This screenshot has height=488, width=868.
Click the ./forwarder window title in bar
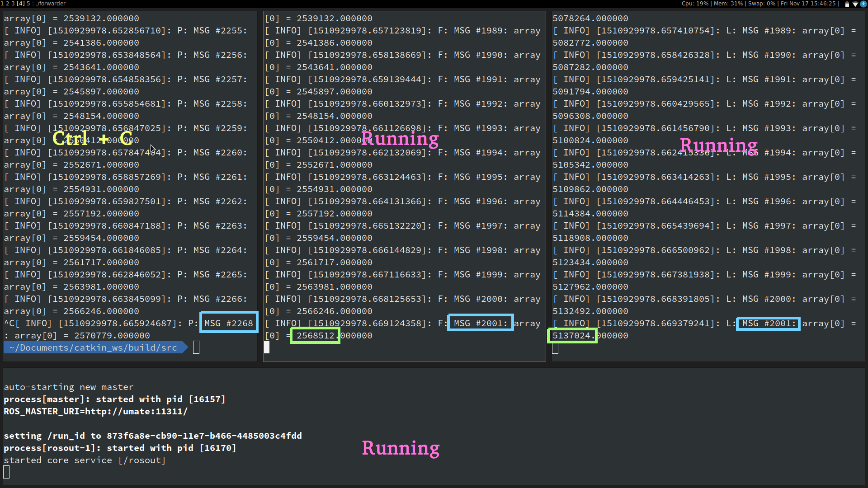click(51, 4)
